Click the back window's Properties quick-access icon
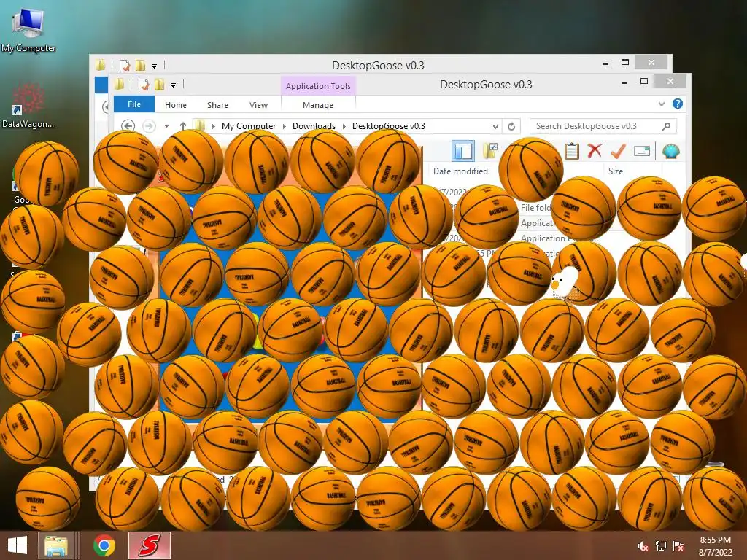This screenshot has height=560, width=747. click(x=125, y=65)
